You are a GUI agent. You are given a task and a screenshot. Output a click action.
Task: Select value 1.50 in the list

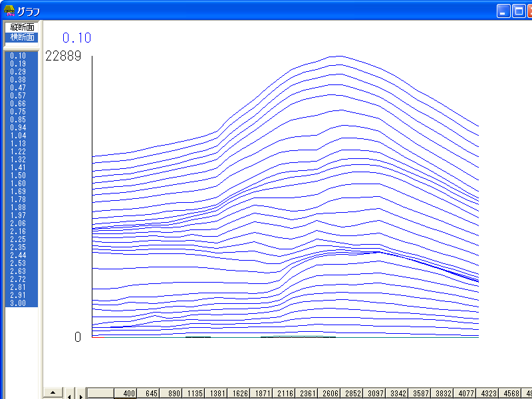tap(22, 176)
